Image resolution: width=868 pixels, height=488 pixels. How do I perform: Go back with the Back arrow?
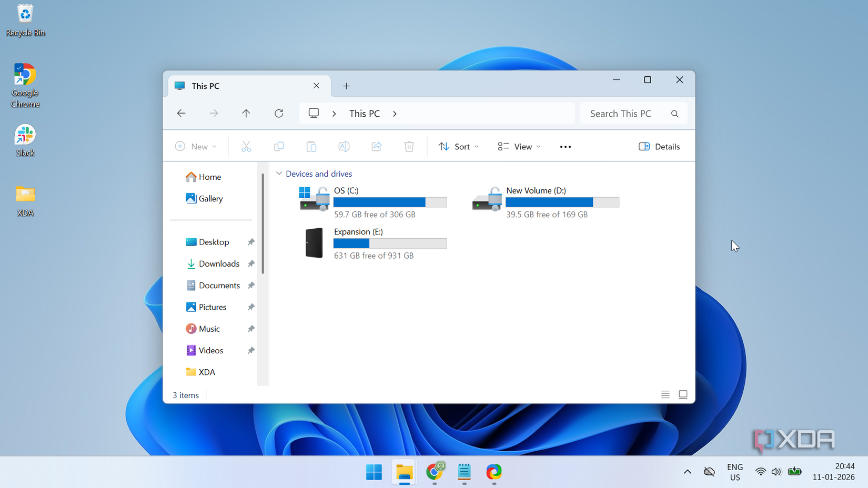pyautogui.click(x=181, y=114)
